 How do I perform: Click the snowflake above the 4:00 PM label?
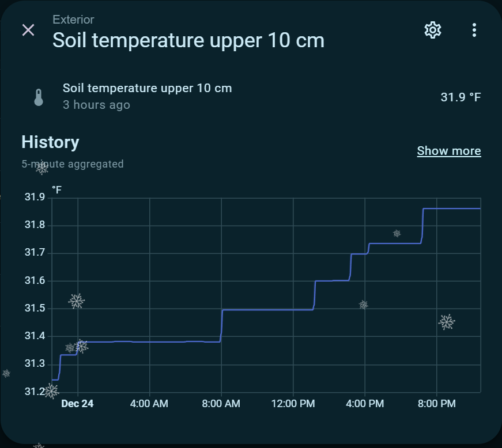point(363,305)
